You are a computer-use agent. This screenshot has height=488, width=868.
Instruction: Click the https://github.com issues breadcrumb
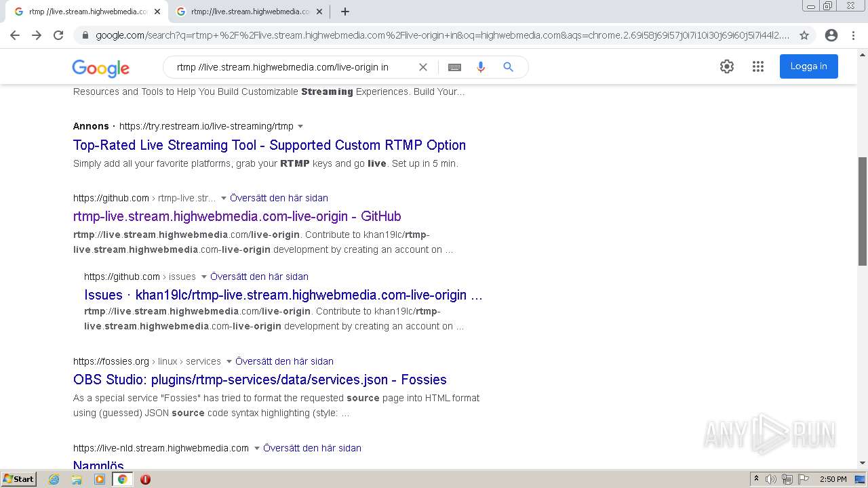(x=140, y=277)
